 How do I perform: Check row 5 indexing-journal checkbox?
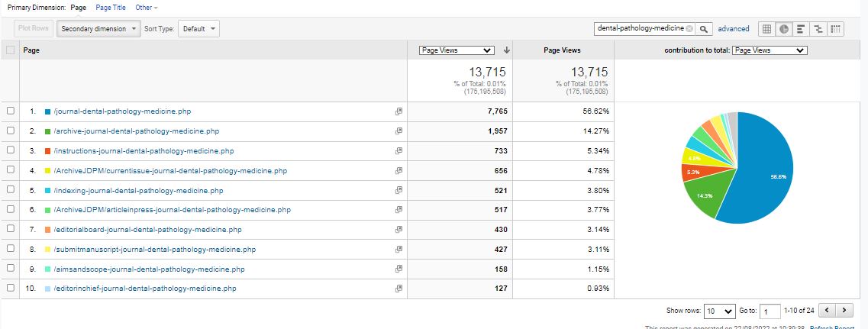tap(10, 189)
